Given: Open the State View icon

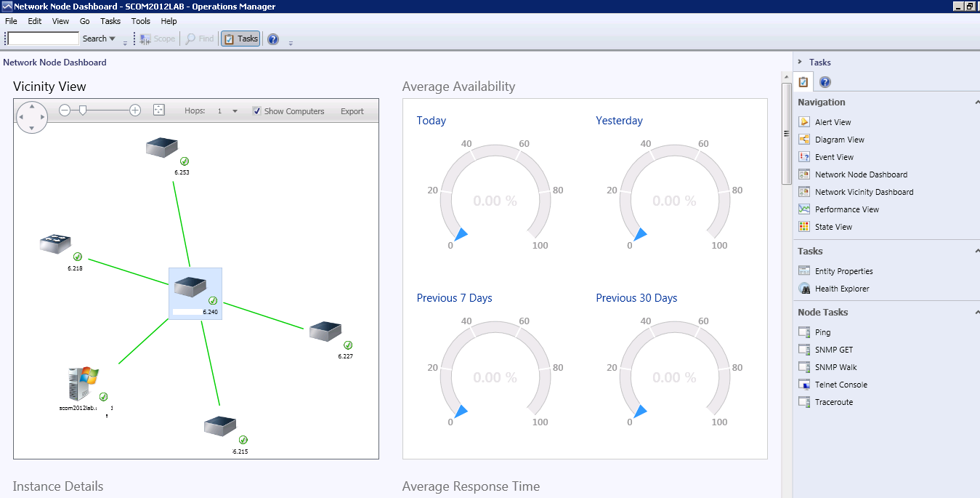Looking at the screenshot, I should pos(803,227).
